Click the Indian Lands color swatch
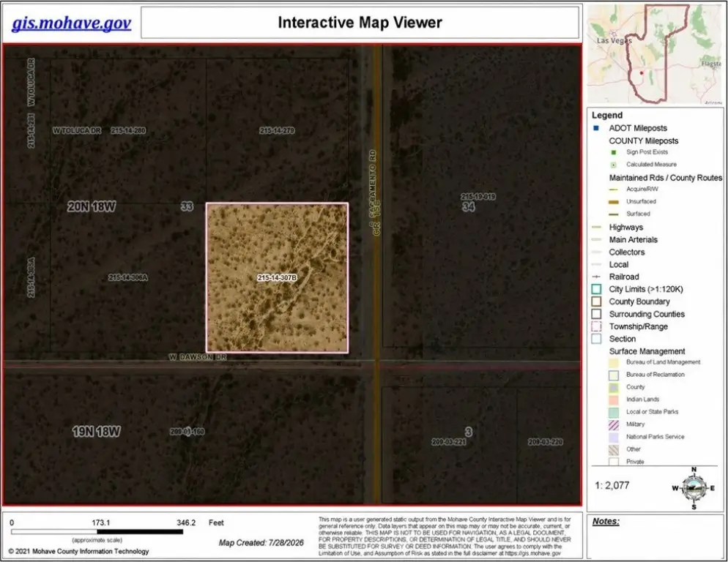This screenshot has width=728, height=562. [614, 400]
